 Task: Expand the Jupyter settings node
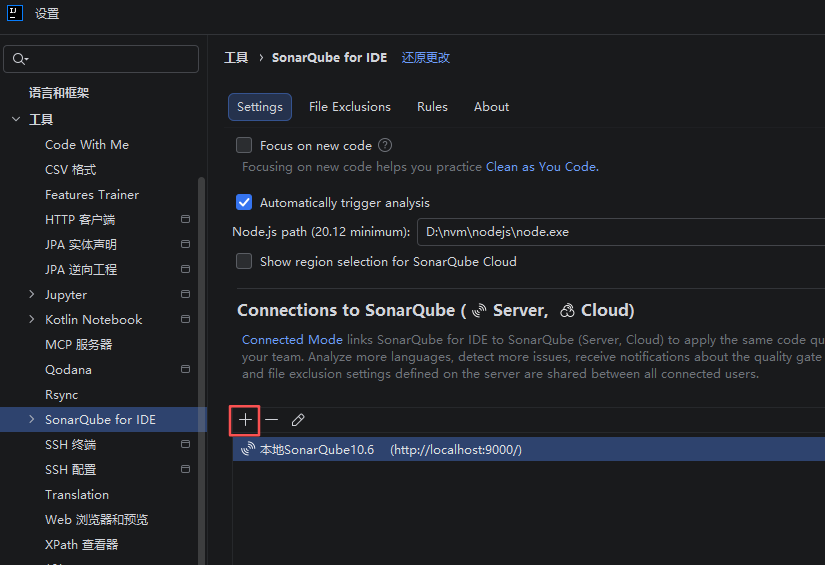tap(32, 294)
